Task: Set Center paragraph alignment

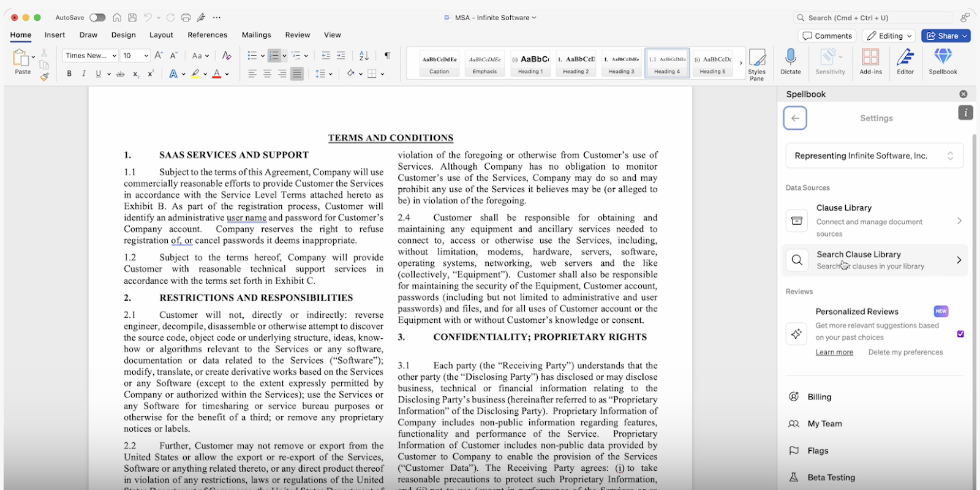Action: point(267,73)
